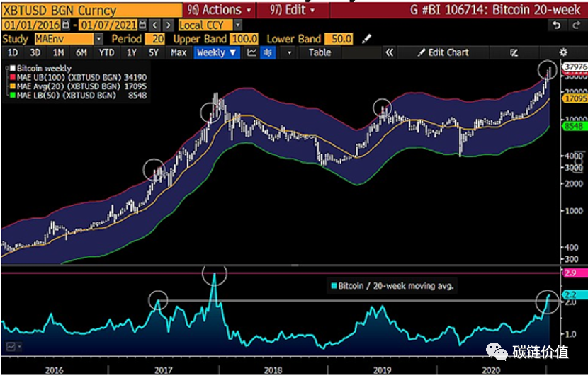Click the redo arrow icon
This screenshot has width=588, height=378.
coord(575,25)
